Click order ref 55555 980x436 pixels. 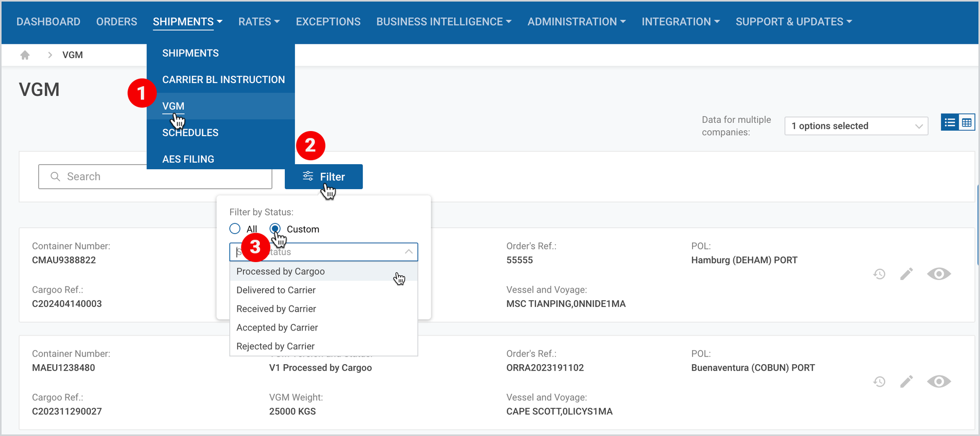point(520,260)
